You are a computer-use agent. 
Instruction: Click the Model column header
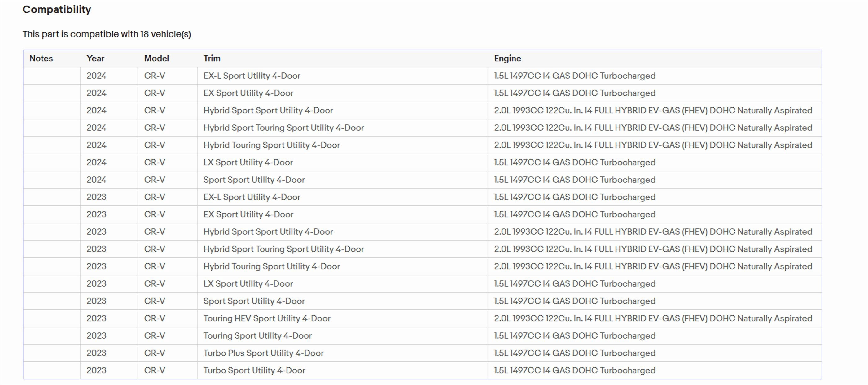(157, 58)
